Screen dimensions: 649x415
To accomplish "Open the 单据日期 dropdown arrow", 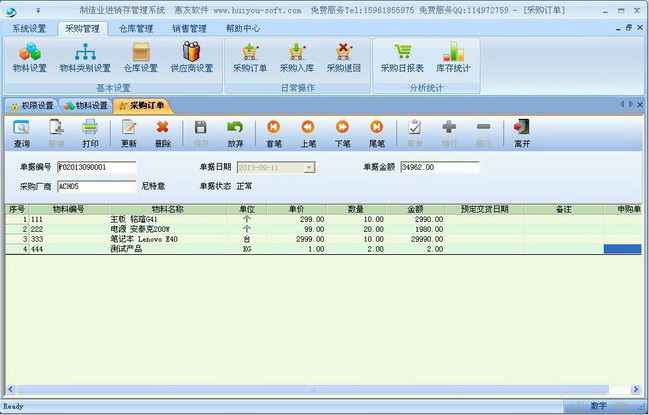I will (309, 168).
